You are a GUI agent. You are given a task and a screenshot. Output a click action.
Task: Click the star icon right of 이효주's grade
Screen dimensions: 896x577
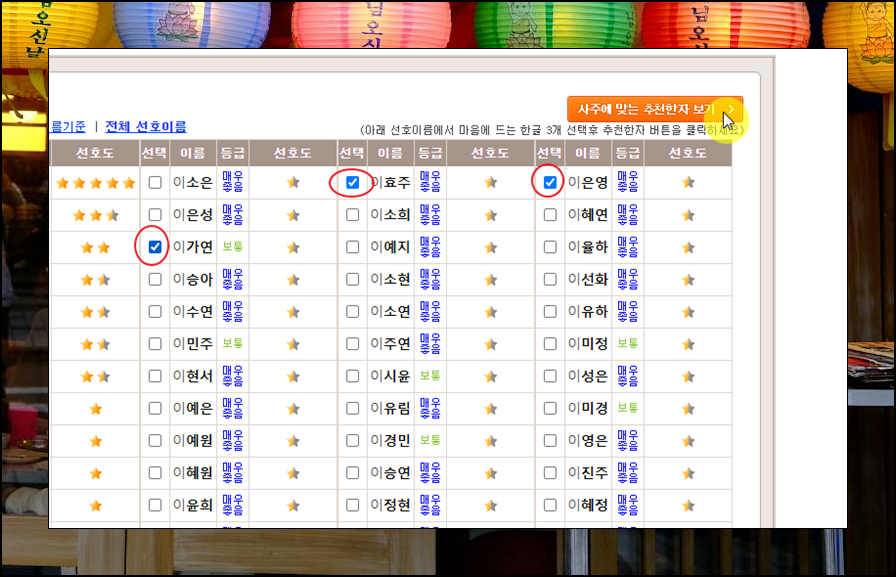pos(490,183)
